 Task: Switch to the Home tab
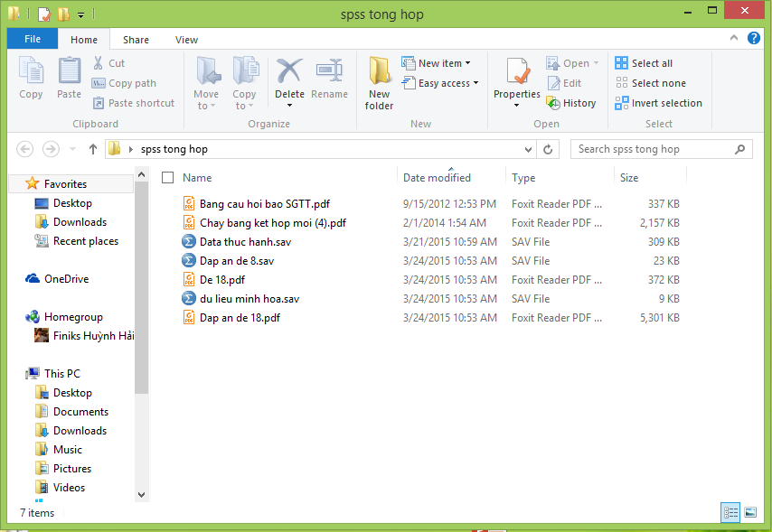pyautogui.click(x=84, y=40)
